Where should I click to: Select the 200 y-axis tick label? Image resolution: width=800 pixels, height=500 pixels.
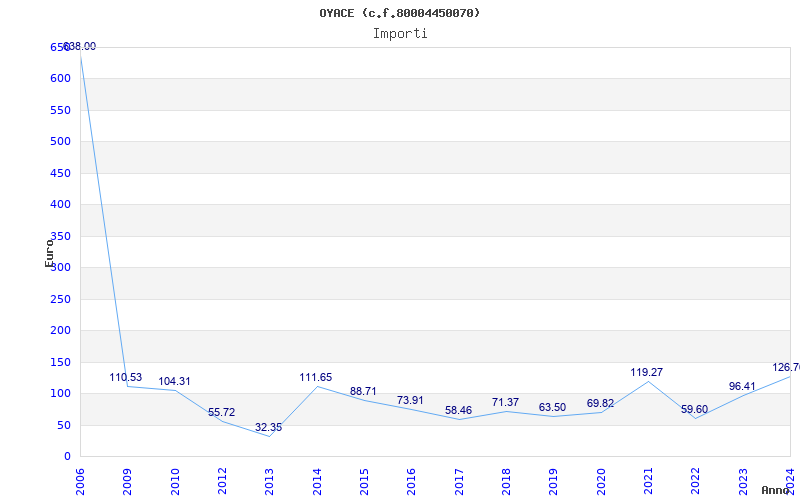[x=60, y=331]
